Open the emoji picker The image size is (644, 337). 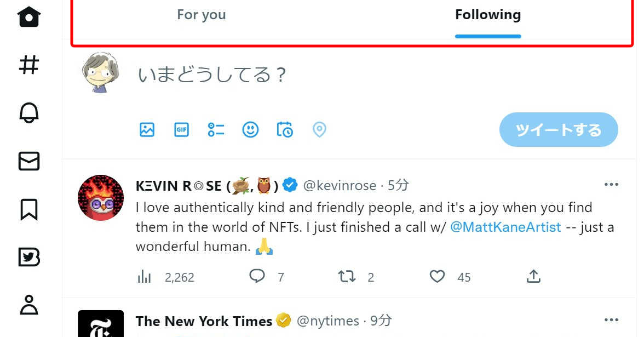coord(250,130)
